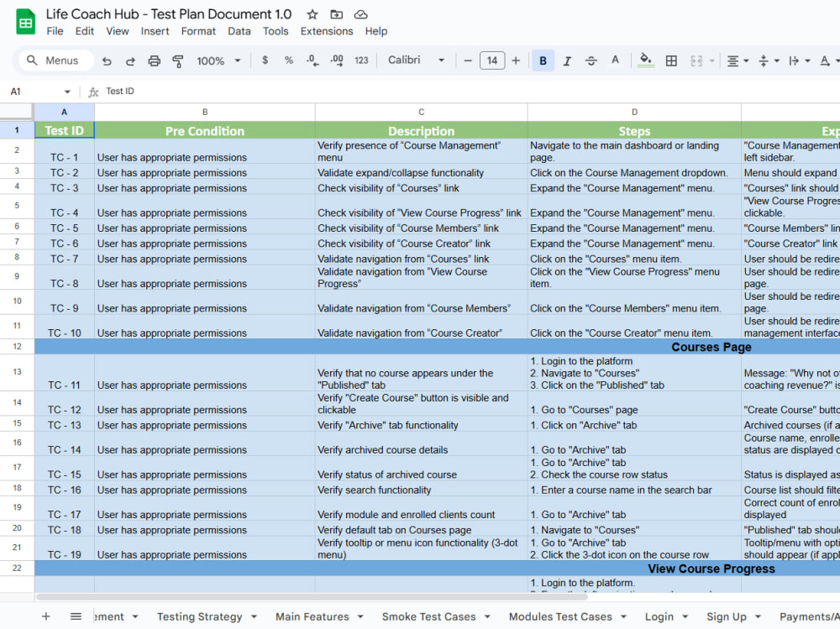Format as currency
This screenshot has height=629, width=840.
265,60
